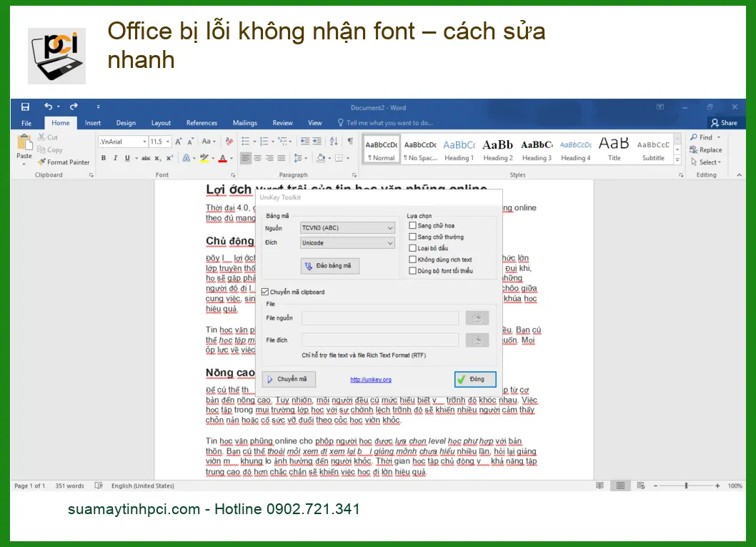Screen dimensions: 756x547
Task: Uncheck Chuyển mã clipboard checkbox
Action: tap(264, 292)
